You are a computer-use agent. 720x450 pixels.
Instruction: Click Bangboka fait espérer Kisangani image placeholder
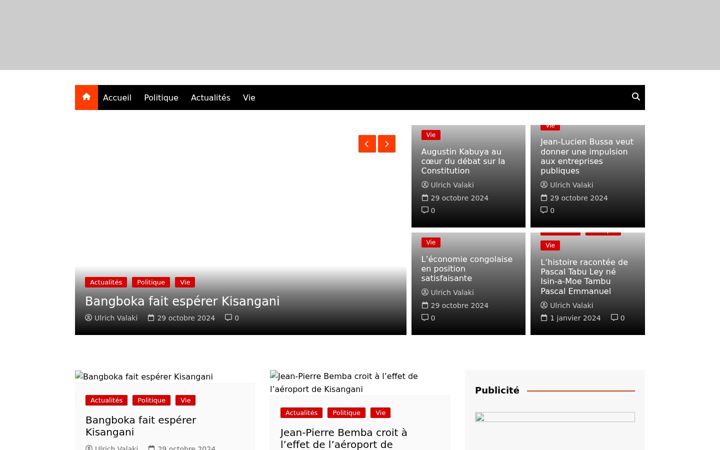pyautogui.click(x=144, y=377)
